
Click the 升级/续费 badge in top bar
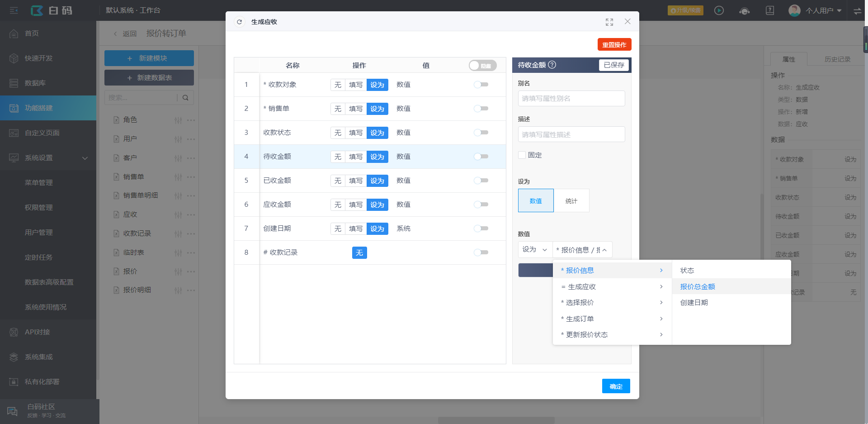685,10
